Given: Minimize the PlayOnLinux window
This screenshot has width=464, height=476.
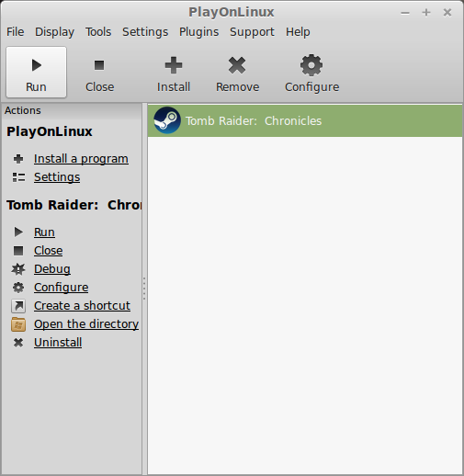Looking at the screenshot, I should [405, 13].
